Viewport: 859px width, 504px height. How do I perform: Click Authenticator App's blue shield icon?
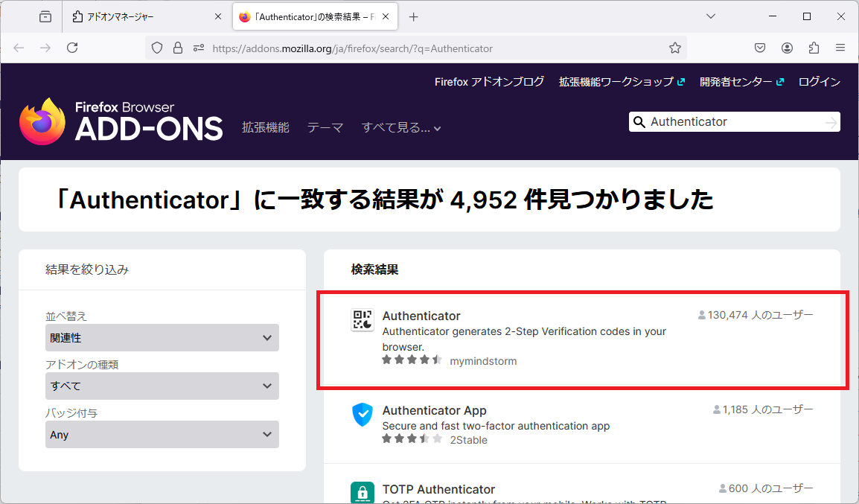[362, 415]
